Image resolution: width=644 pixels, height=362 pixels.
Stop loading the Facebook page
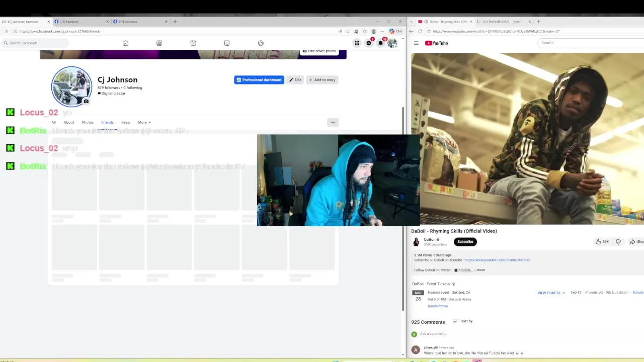(7, 31)
